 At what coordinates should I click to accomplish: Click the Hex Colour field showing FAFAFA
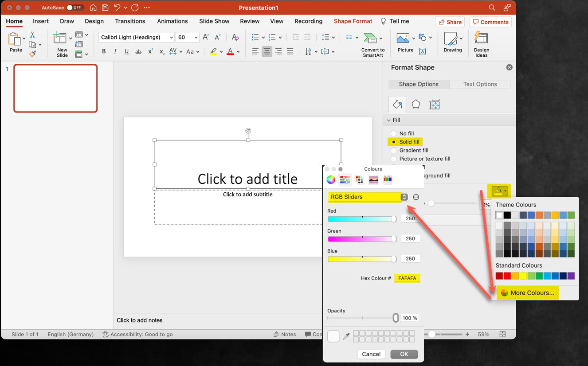pyautogui.click(x=407, y=278)
